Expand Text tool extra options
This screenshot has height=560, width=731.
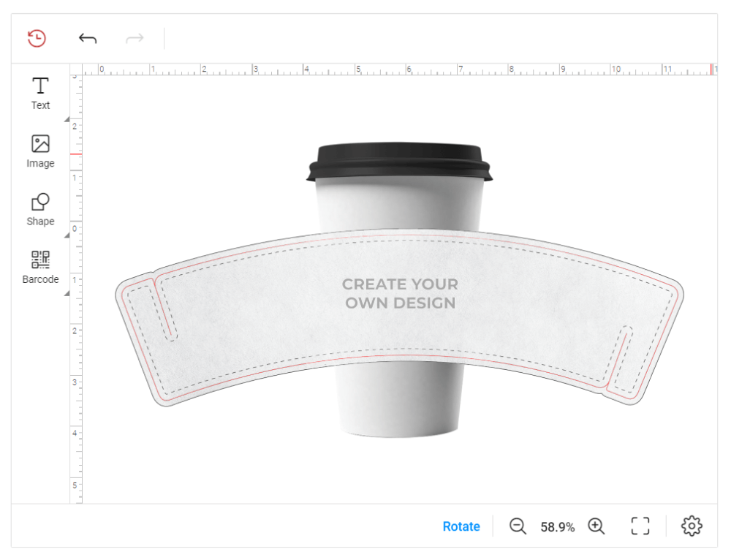click(x=67, y=118)
